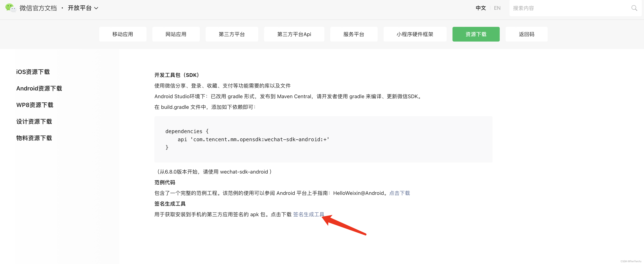Image resolution: width=644 pixels, height=264 pixels.
Task: Select 设计资源下载 in sidebar
Action: (34, 122)
